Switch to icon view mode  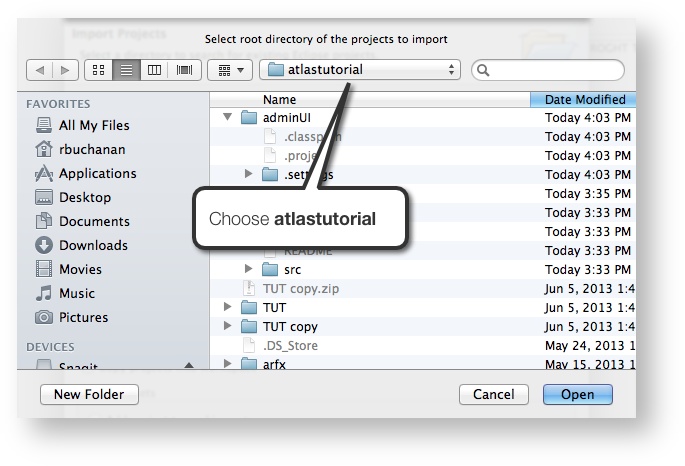click(99, 70)
